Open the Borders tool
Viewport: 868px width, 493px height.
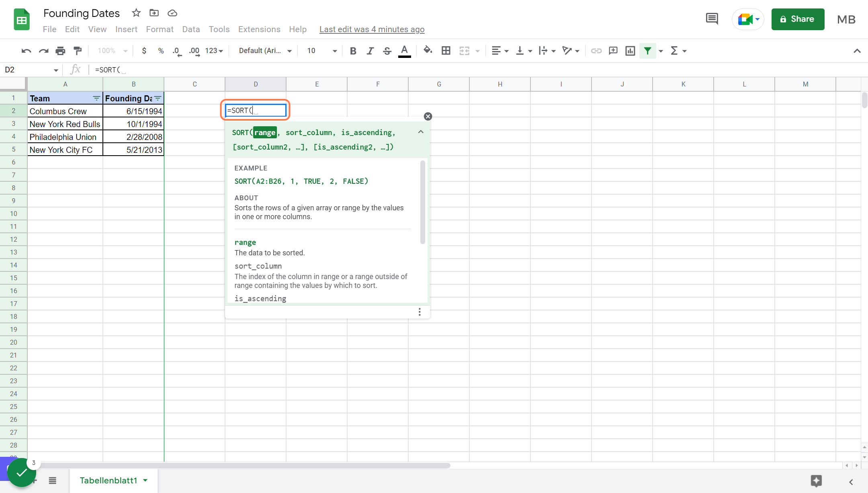pyautogui.click(x=446, y=51)
